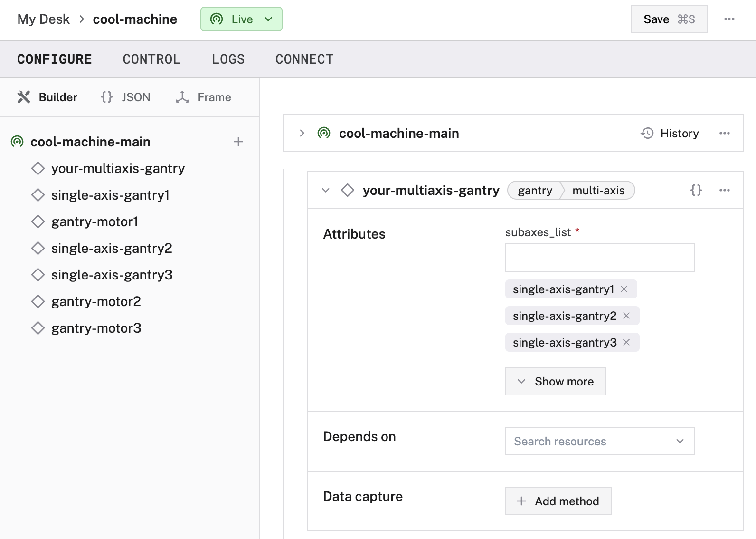Switch to the LOGS tab

coord(228,59)
